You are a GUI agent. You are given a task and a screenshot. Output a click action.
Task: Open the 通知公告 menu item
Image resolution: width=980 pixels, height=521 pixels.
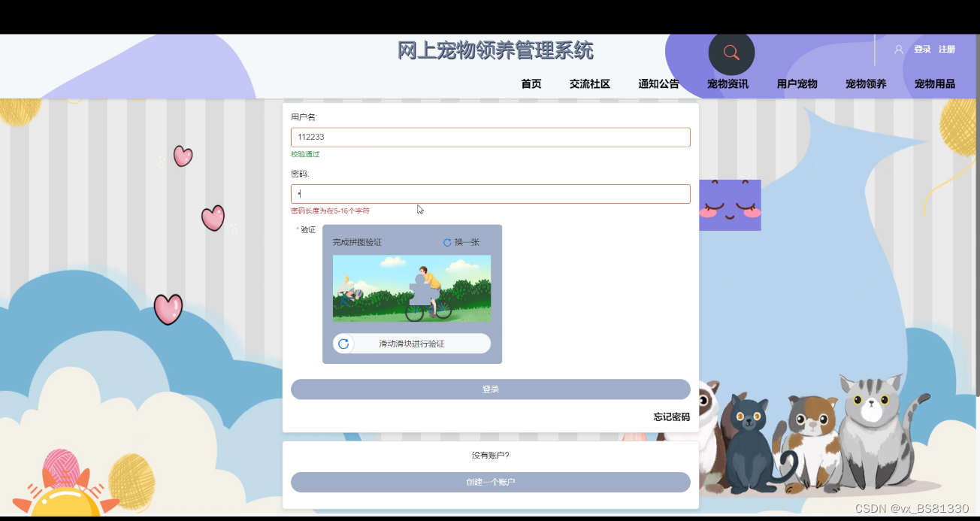[659, 84]
